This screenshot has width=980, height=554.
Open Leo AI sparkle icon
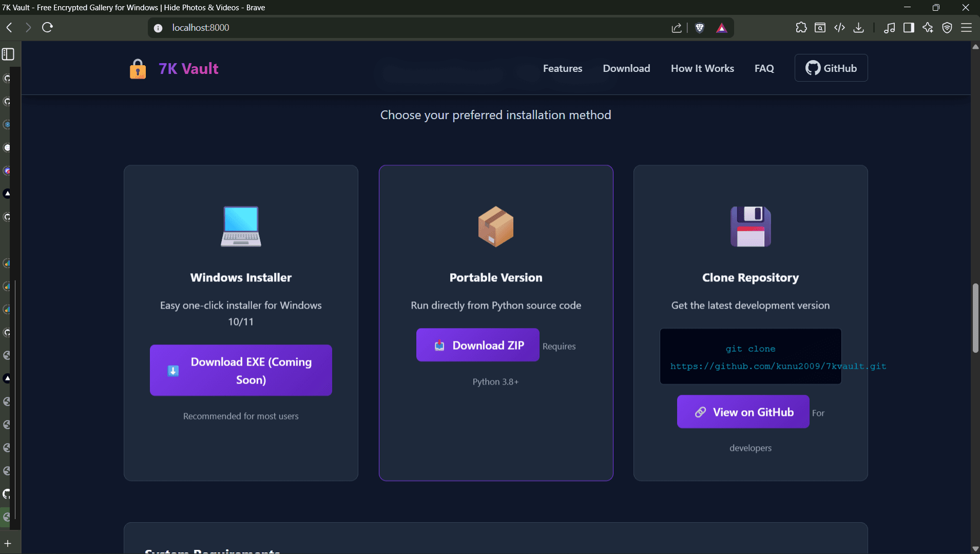(928, 28)
